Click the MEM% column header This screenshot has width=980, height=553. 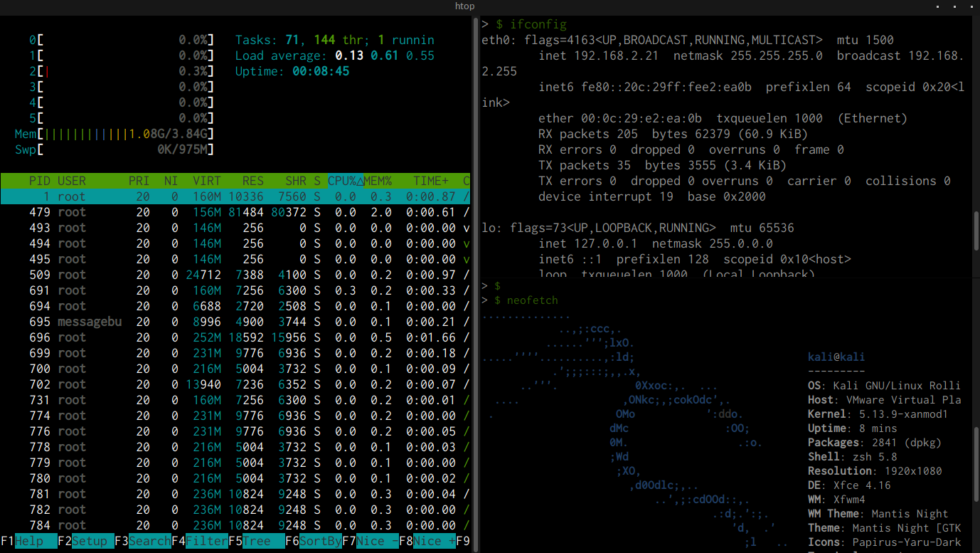click(378, 181)
